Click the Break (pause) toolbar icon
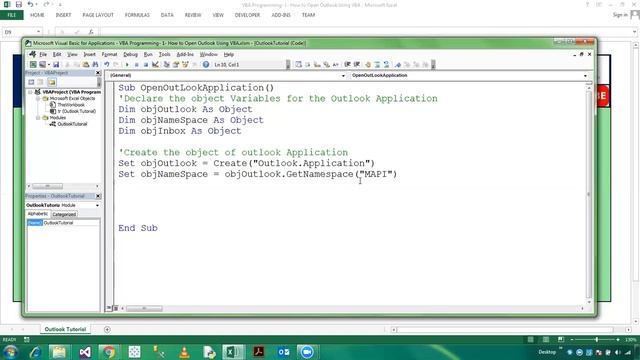Screen dimensions: 640x360 pyautogui.click(x=136, y=64)
